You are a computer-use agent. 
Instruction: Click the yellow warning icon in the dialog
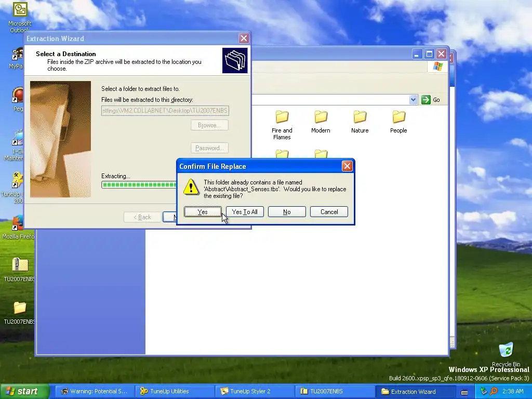pyautogui.click(x=191, y=187)
